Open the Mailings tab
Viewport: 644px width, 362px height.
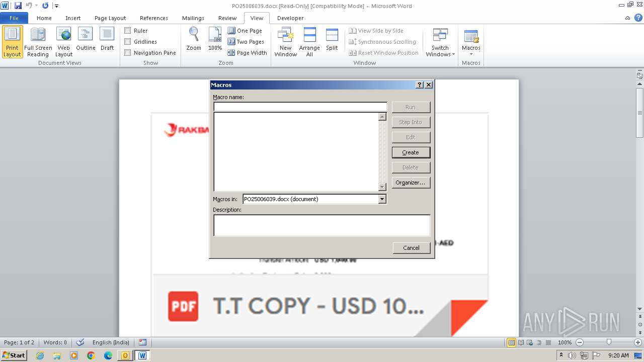193,18
